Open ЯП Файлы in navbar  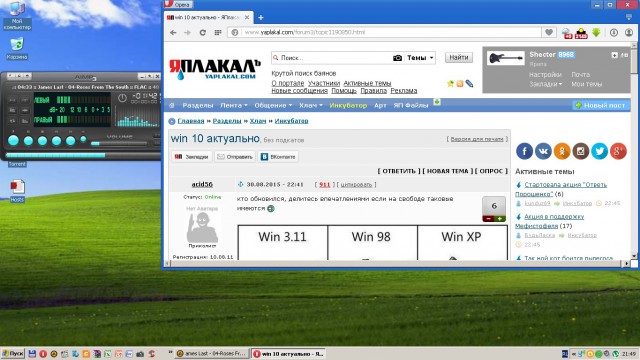[x=411, y=105]
